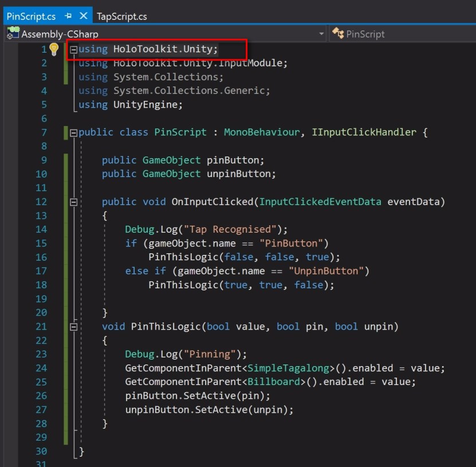The height and width of the screenshot is (467, 476).
Task: Click PinThisLogic(false, false, true) call
Action: point(244,257)
